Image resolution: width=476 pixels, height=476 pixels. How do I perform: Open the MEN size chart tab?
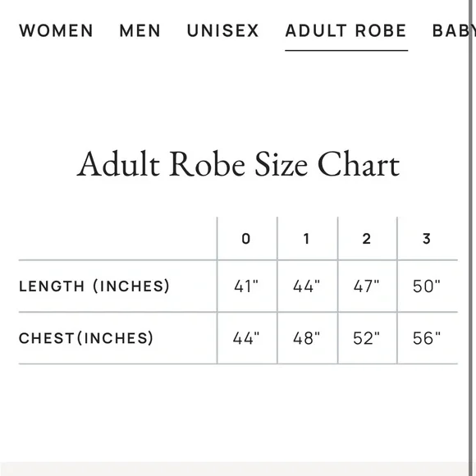point(140,30)
